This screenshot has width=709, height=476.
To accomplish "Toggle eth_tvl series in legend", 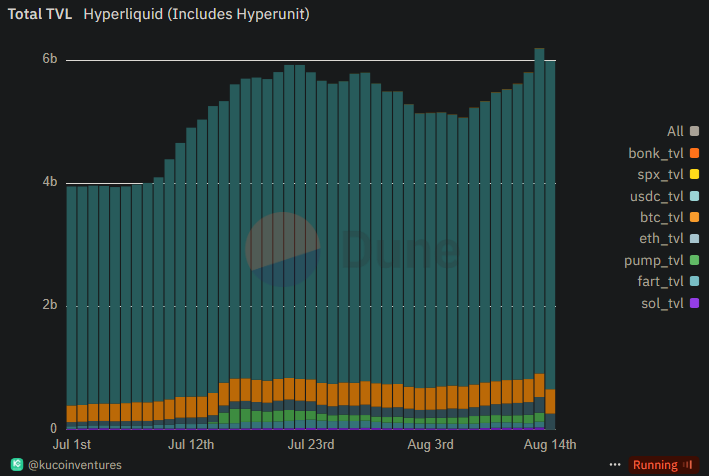I will click(x=669, y=239).
